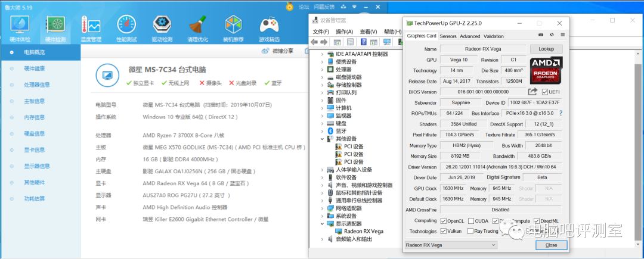Open 清理优化 cleanup broom icon

(x=197, y=29)
